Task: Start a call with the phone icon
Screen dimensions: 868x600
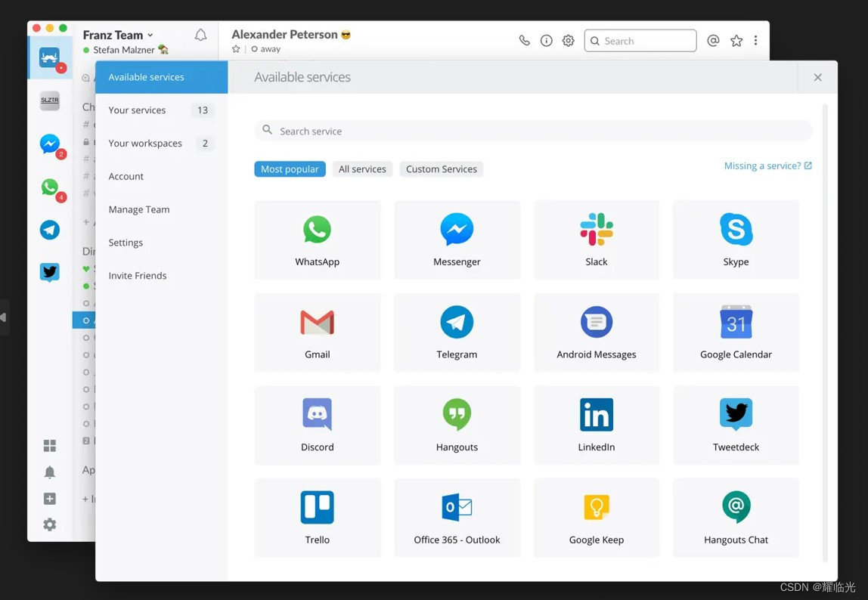Action: click(x=524, y=40)
